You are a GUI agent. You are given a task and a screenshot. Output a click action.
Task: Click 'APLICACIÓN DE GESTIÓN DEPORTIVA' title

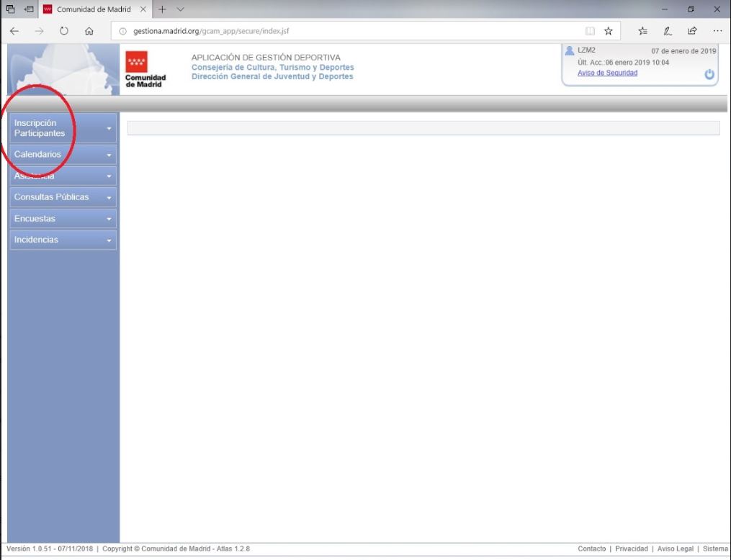[x=266, y=58]
